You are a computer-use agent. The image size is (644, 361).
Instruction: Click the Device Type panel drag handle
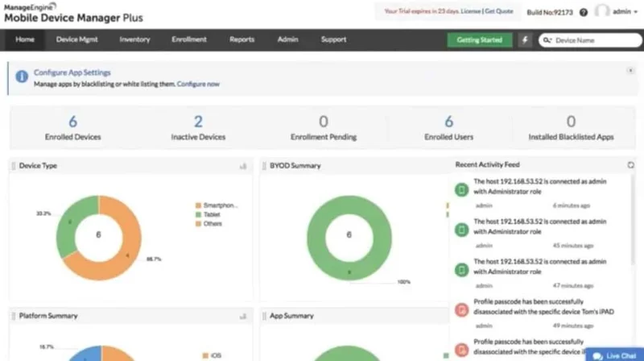14,166
